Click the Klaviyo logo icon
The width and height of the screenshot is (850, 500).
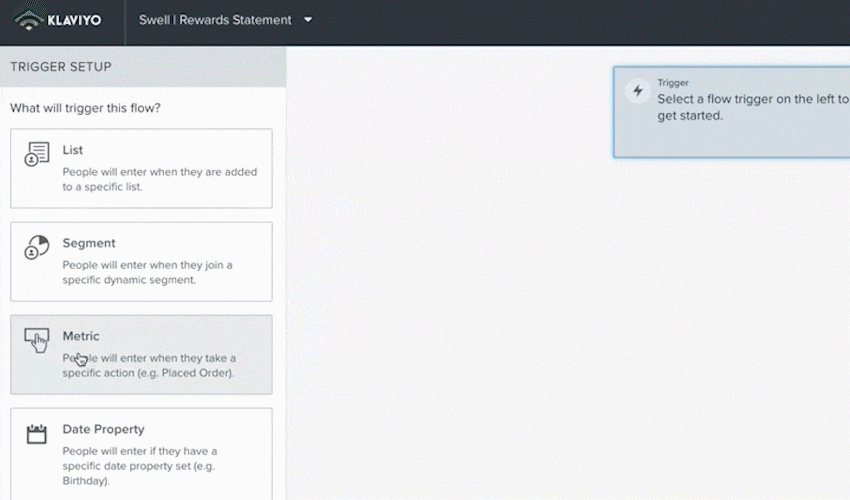coord(29,19)
